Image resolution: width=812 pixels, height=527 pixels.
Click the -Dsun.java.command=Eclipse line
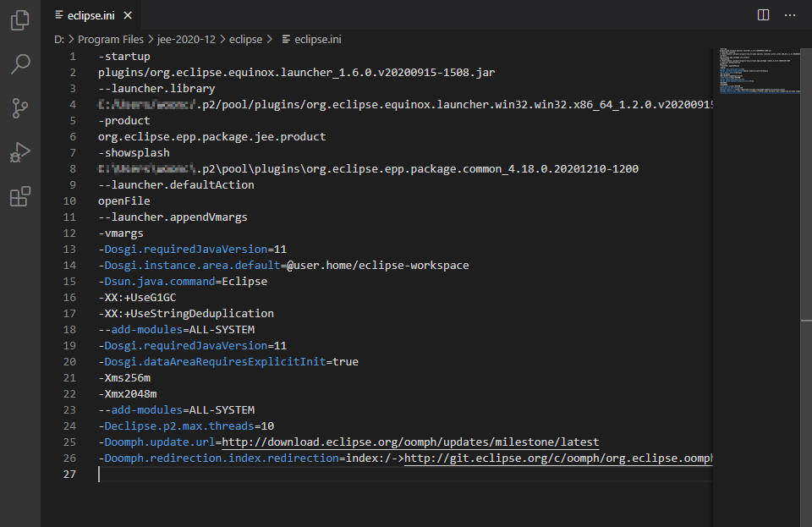[x=183, y=281]
